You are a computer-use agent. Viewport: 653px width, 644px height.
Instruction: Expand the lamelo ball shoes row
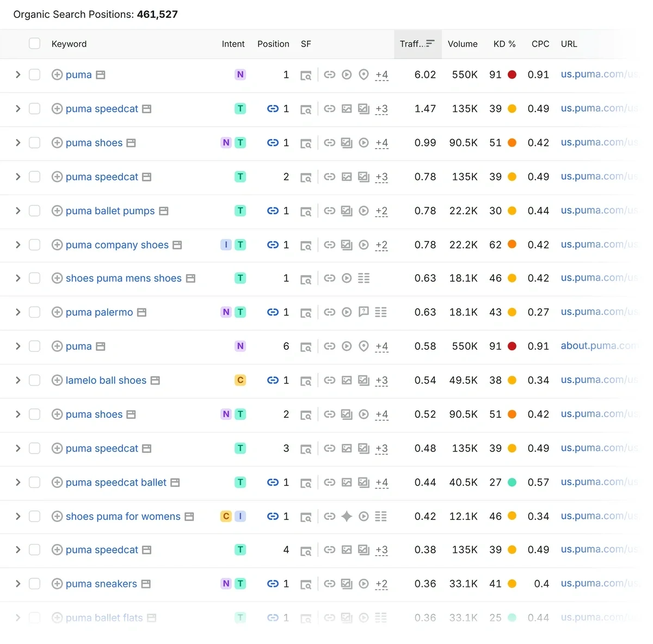pos(18,380)
